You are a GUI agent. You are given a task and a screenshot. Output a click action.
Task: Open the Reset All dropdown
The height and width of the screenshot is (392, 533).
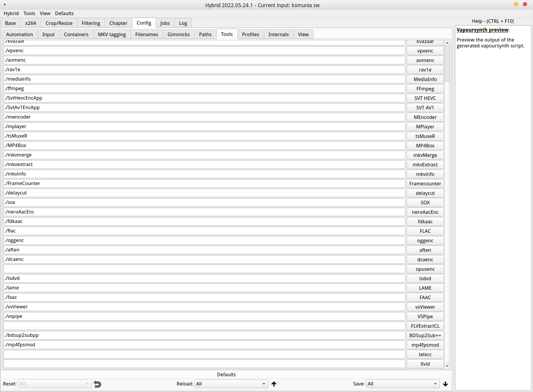pos(54,384)
